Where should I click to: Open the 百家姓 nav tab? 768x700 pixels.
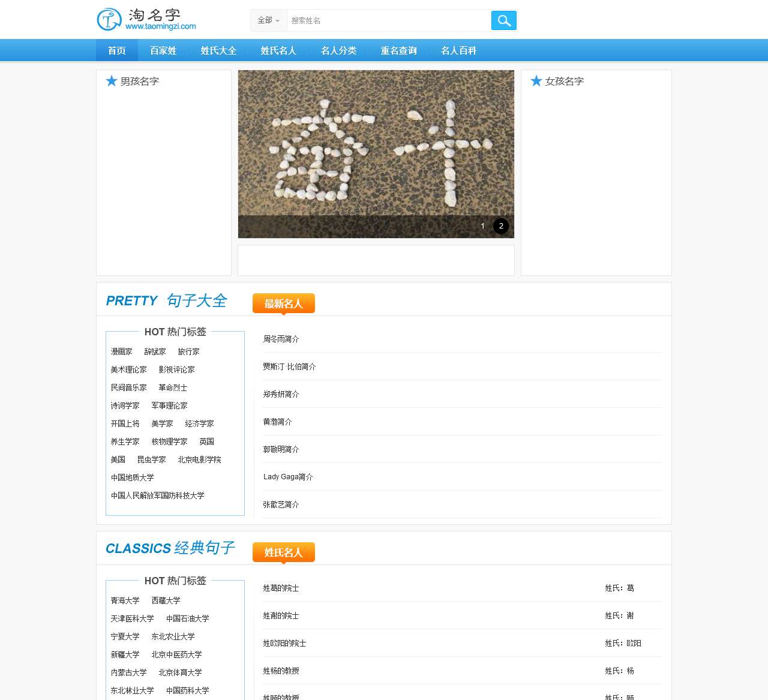pyautogui.click(x=163, y=50)
